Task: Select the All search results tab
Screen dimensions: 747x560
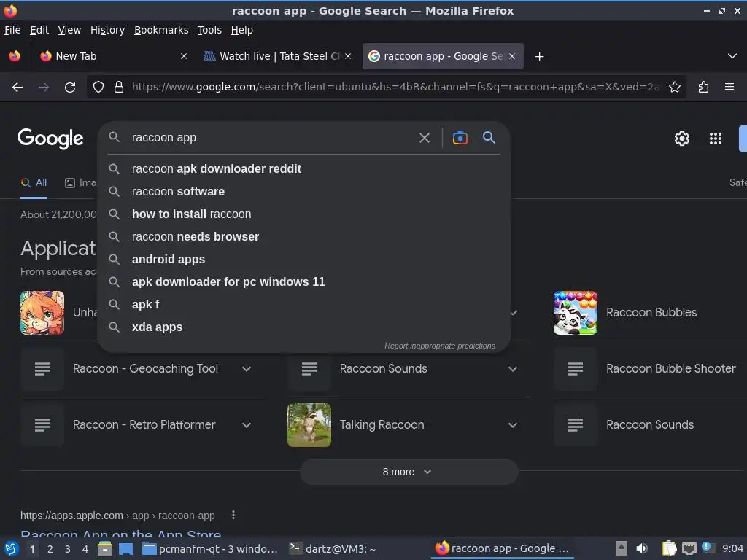Action: click(x=34, y=183)
